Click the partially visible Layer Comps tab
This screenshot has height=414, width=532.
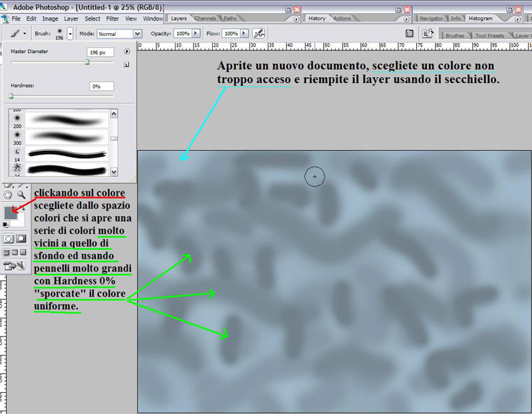[x=521, y=36]
